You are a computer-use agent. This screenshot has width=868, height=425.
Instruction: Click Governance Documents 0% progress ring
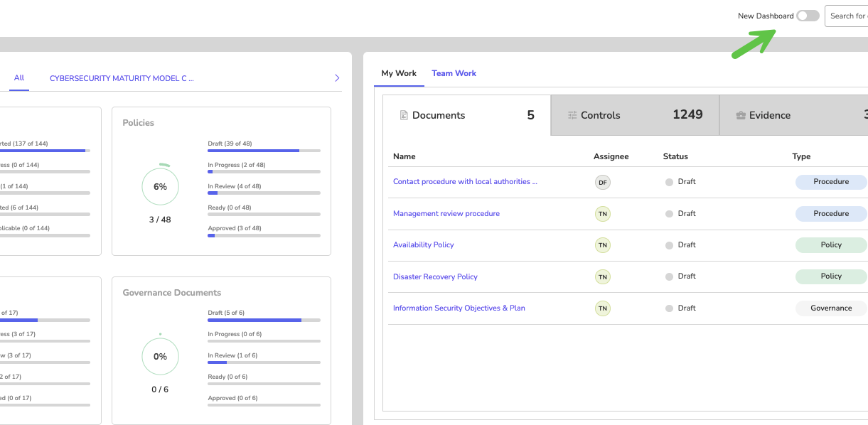click(160, 356)
